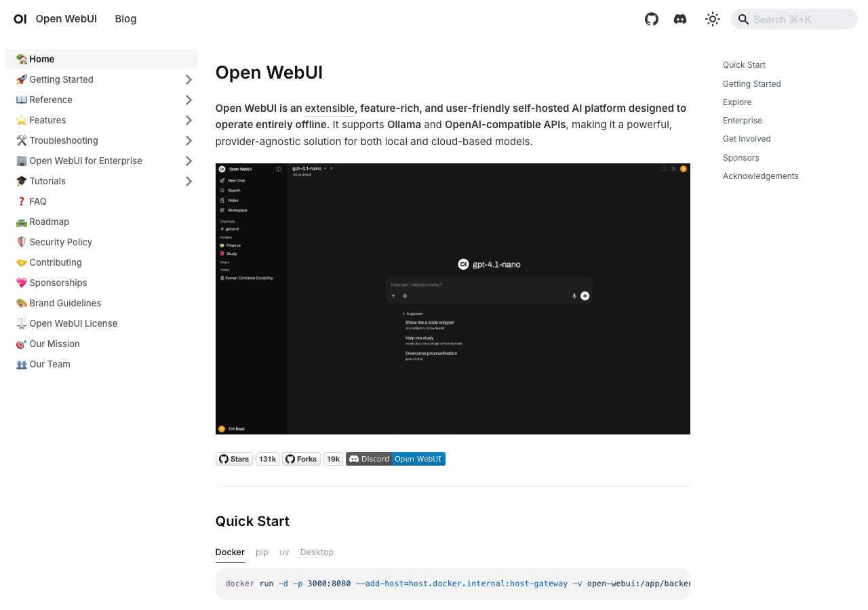This screenshot has width=868, height=610.
Task: Open the Discord icon in header
Action: [x=680, y=19]
